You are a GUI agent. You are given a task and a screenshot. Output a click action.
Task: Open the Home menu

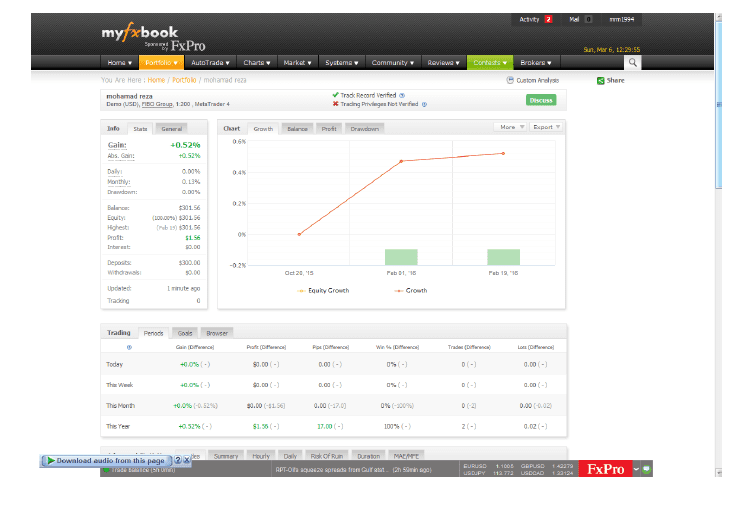tap(119, 62)
